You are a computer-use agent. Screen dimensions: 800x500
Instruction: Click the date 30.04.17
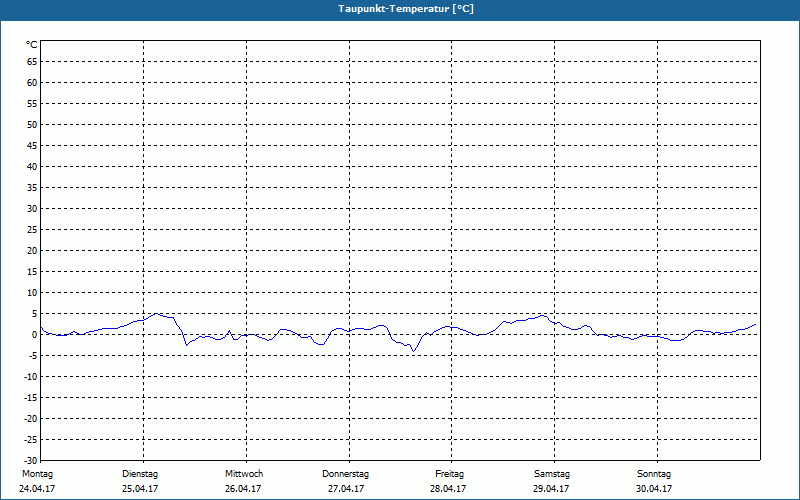coord(654,489)
